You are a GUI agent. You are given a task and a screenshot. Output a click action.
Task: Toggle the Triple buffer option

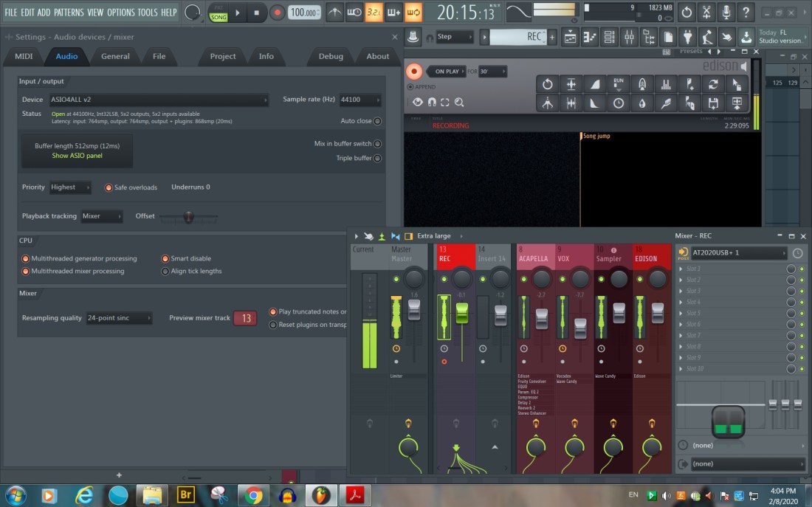click(377, 158)
